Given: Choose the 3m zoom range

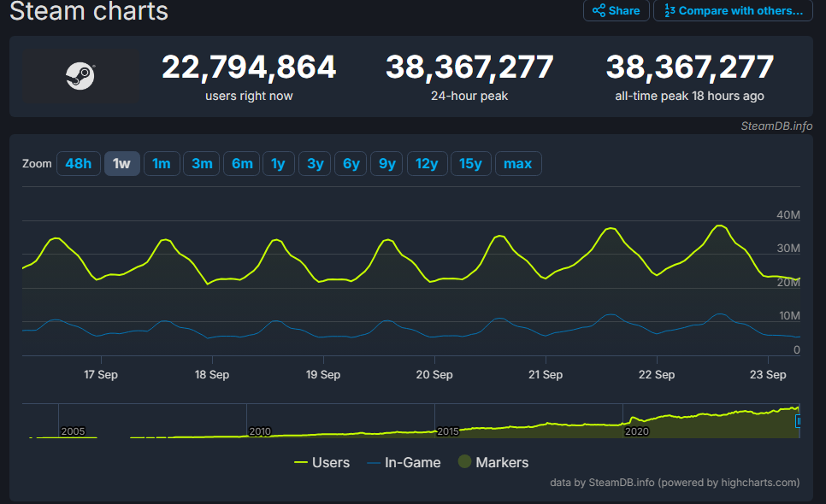Looking at the screenshot, I should [x=202, y=164].
